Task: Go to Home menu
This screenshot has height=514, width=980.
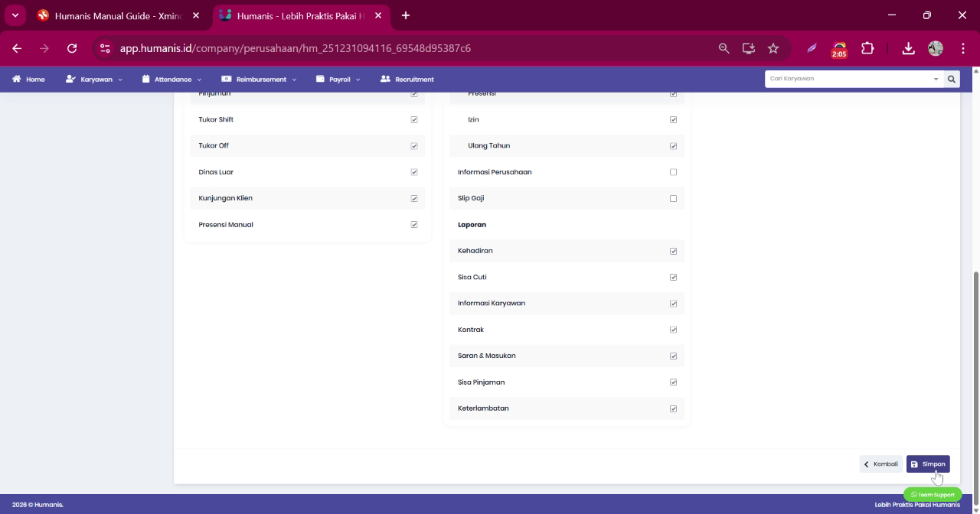Action: pyautogui.click(x=28, y=79)
